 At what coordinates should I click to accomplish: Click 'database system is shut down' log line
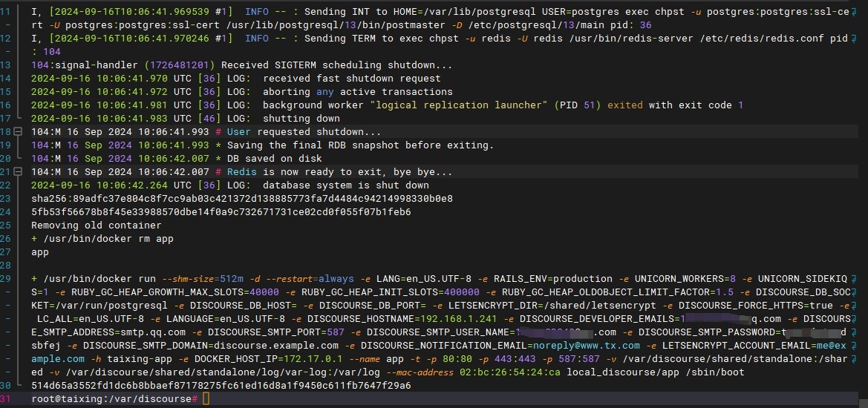click(345, 185)
